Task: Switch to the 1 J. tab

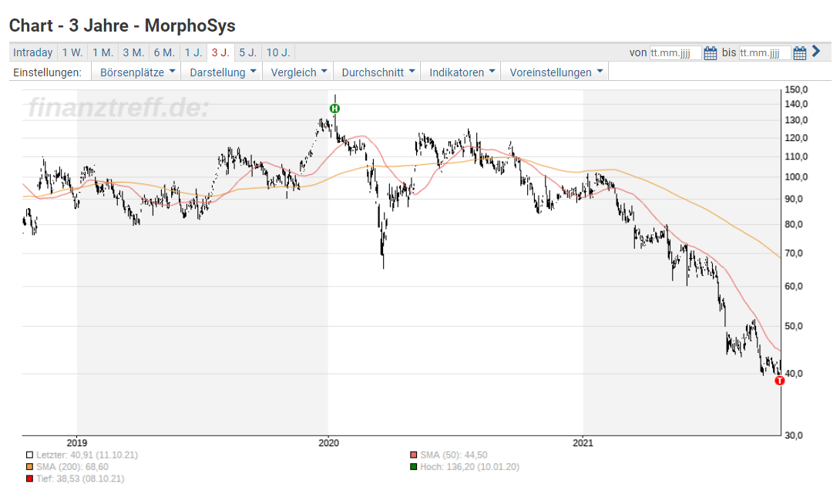Action: (193, 52)
